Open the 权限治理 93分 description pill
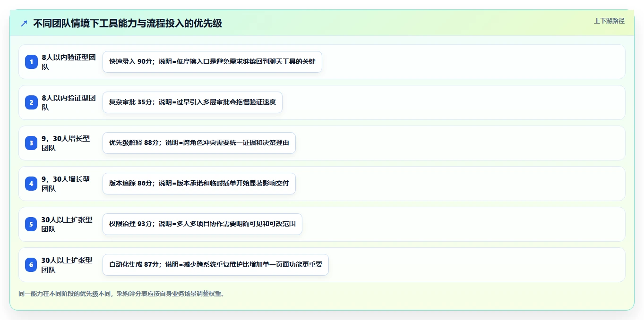644x320 pixels. pyautogui.click(x=202, y=224)
